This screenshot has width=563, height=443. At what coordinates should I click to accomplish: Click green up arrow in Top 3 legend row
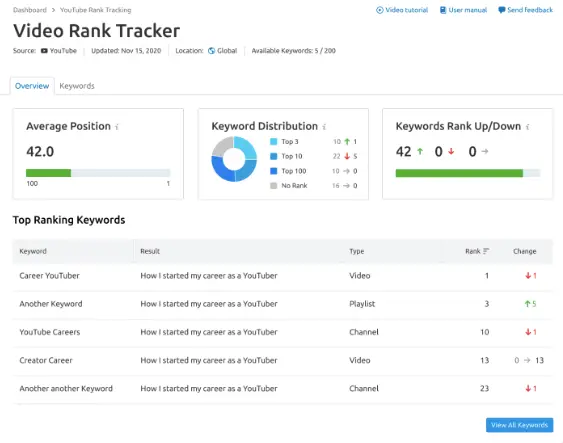pyautogui.click(x=347, y=141)
